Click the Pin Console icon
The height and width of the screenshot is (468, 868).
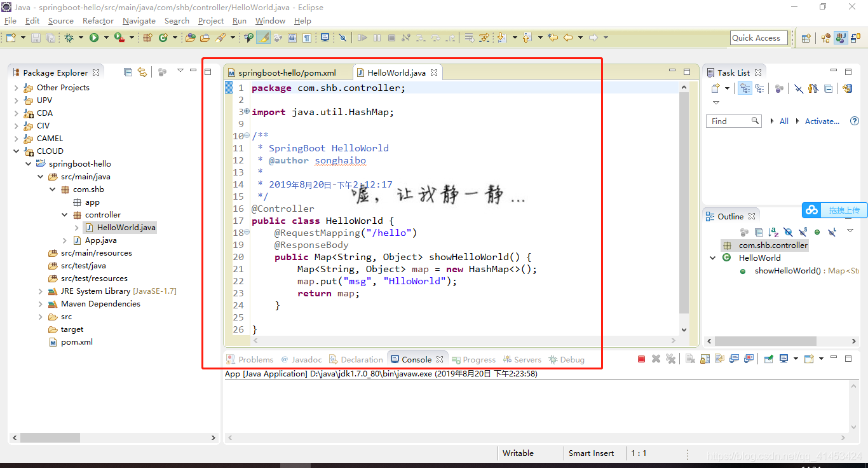pos(769,359)
